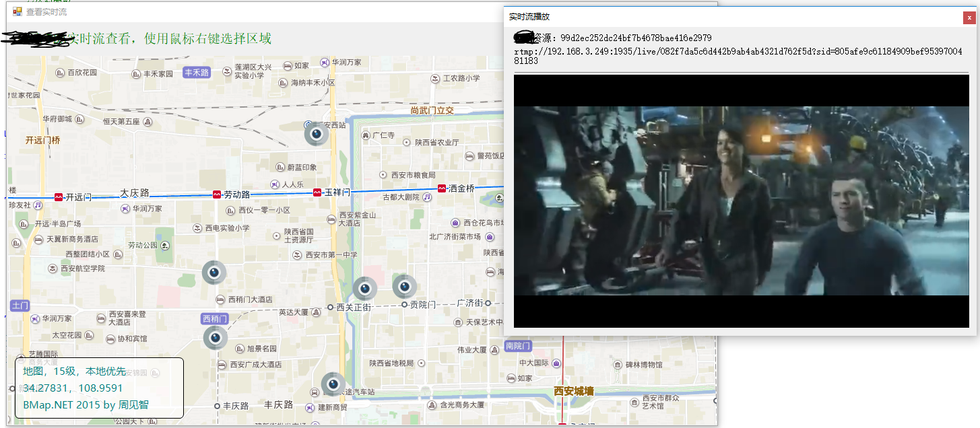
Task: Click the 英达大厦 map label
Action: [x=294, y=312]
